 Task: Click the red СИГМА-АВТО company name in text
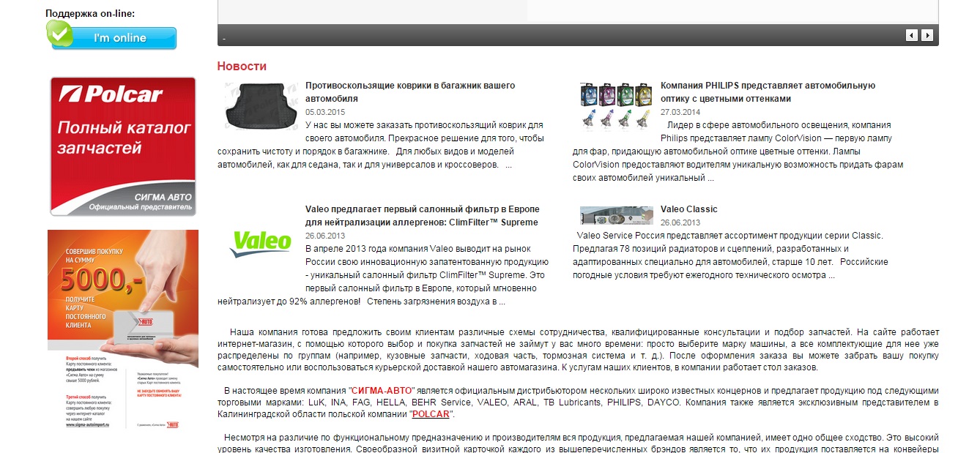[382, 390]
